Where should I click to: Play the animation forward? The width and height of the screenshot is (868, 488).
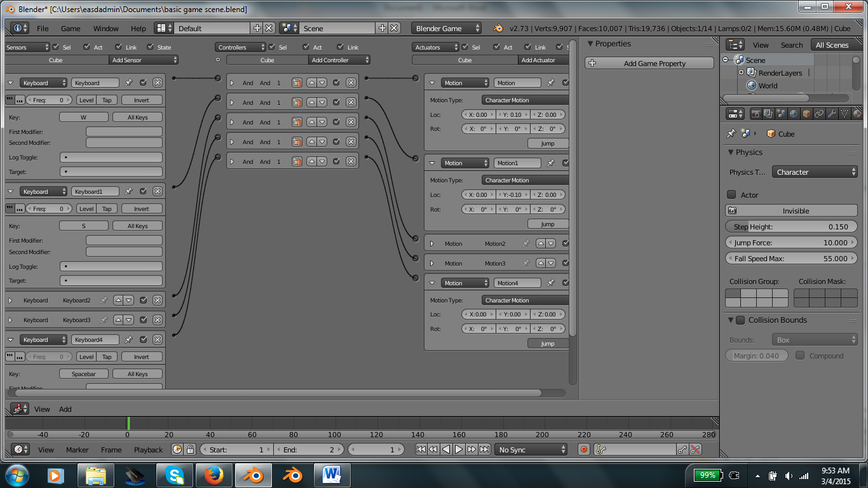[459, 449]
